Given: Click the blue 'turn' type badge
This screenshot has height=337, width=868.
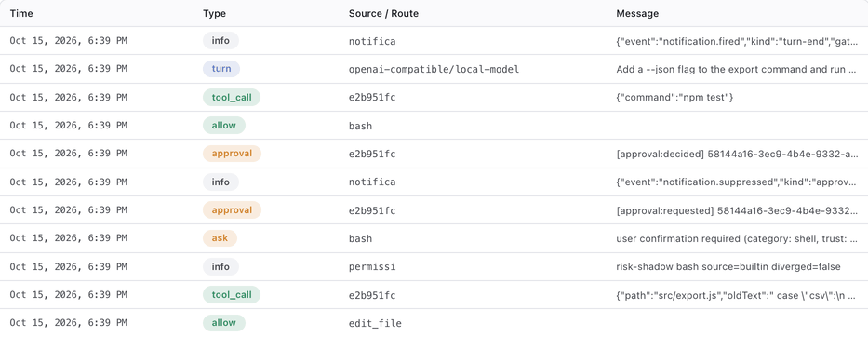Looking at the screenshot, I should coord(220,69).
